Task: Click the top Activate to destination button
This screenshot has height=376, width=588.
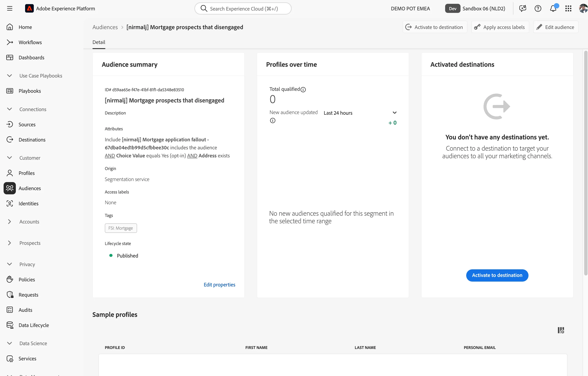Action: click(435, 27)
